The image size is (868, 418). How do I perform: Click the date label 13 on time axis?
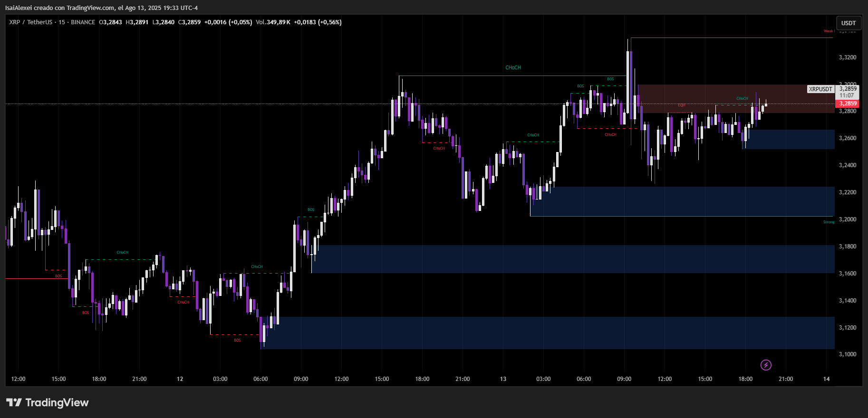[x=503, y=379]
